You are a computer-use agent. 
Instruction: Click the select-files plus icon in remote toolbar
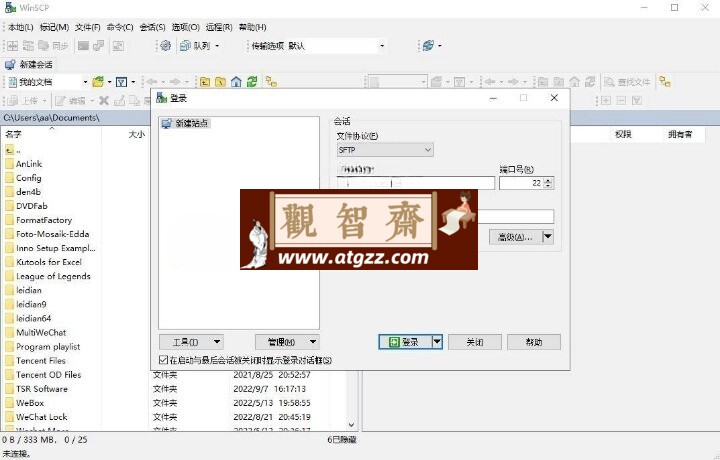(x=606, y=101)
